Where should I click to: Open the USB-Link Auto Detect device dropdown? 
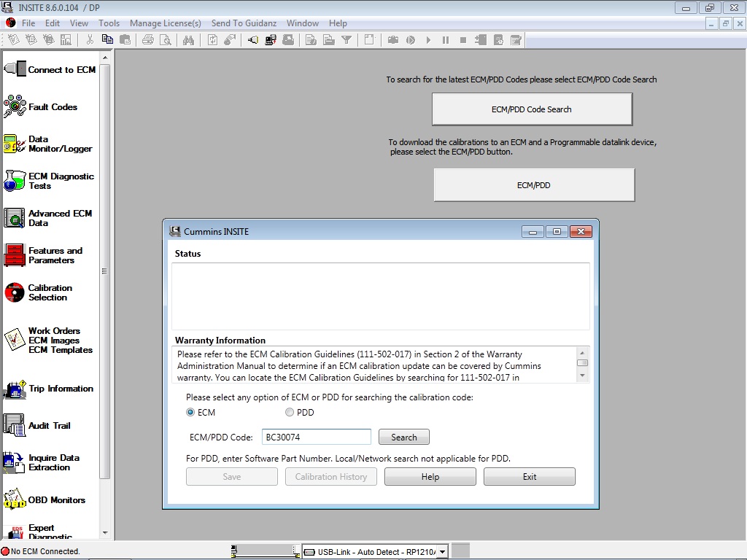(x=441, y=551)
